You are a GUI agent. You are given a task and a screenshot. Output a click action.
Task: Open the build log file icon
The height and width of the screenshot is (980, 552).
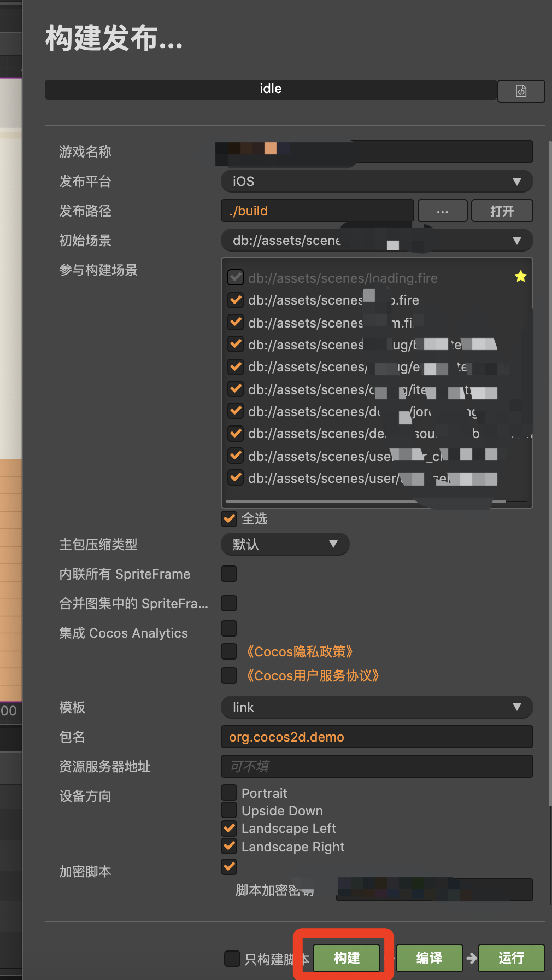521,91
